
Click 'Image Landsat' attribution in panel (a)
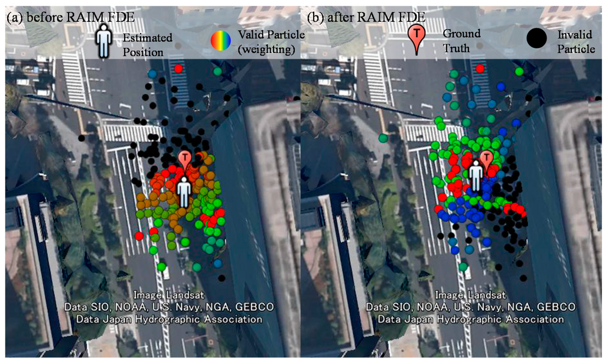[168, 295]
